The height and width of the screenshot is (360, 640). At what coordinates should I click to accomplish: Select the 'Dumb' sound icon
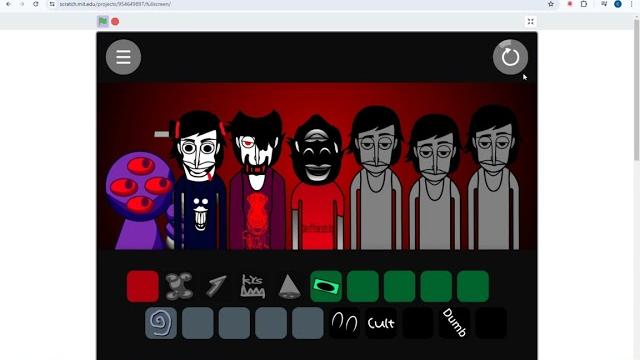455,323
